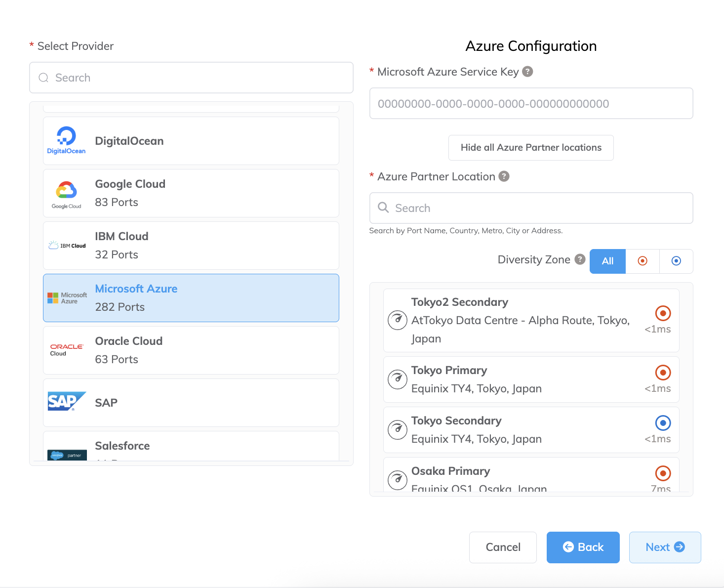The height and width of the screenshot is (588, 724).
Task: Select the blue diversity zone dot for Tokyo Secondary
Action: pos(663,422)
